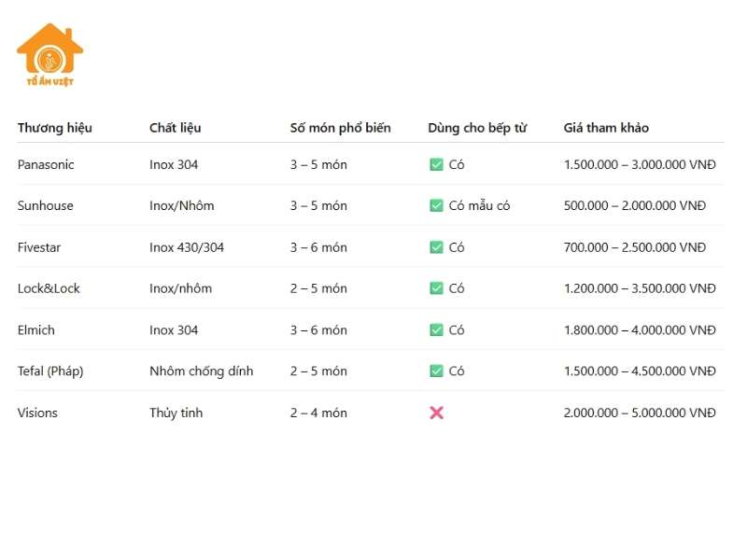Click the Thương hiệu column header
The height and width of the screenshot is (560, 747).
tap(54, 128)
